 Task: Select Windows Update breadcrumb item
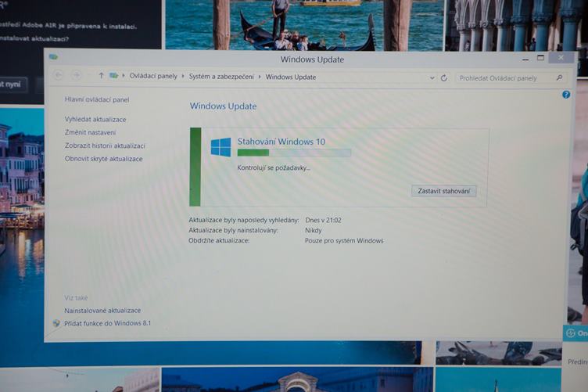[291, 77]
